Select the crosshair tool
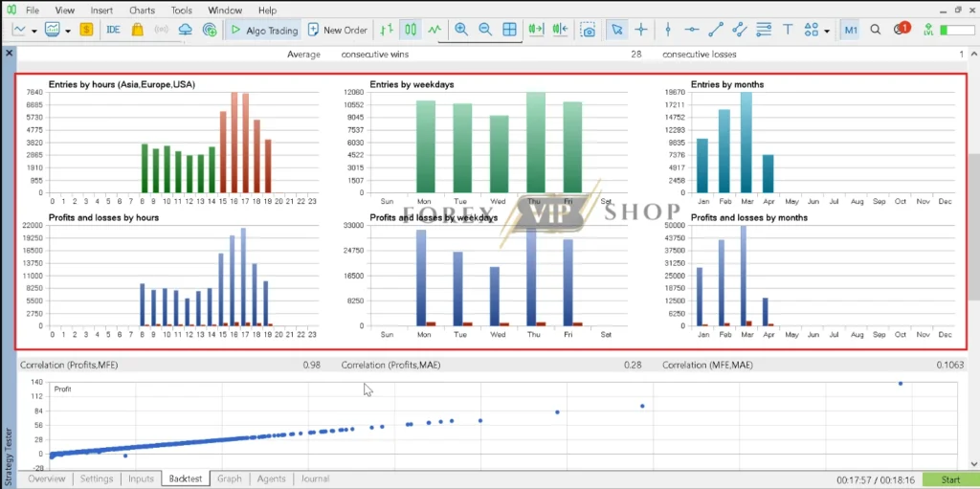 [640, 30]
